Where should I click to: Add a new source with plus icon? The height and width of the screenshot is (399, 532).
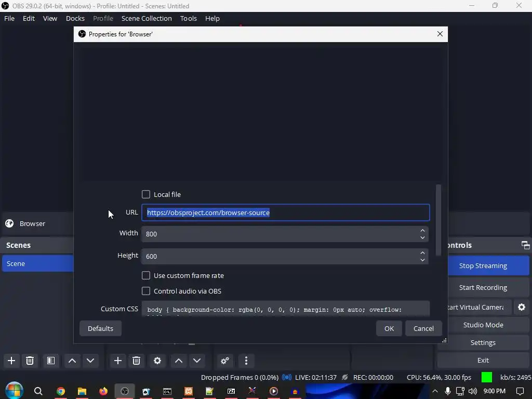pos(118,361)
